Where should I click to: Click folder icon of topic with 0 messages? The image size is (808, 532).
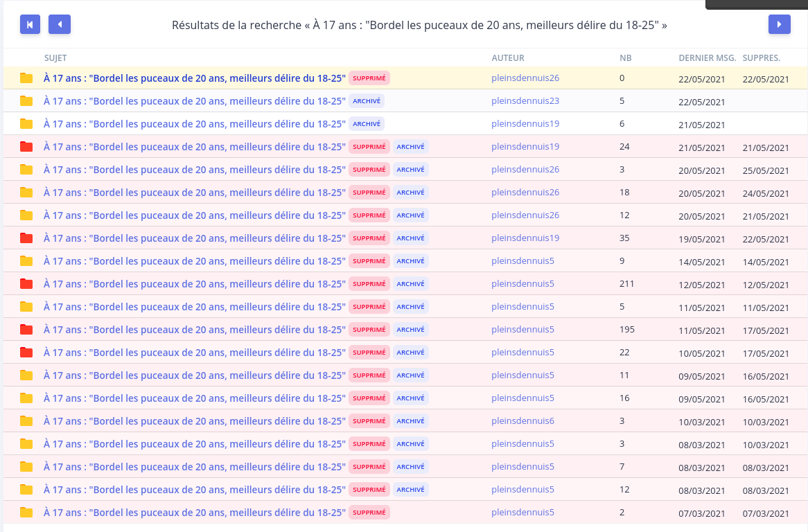pyautogui.click(x=26, y=78)
